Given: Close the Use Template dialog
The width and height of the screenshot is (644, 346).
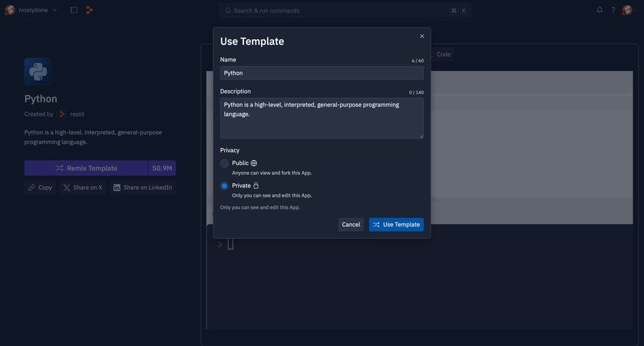Looking at the screenshot, I should pyautogui.click(x=421, y=36).
